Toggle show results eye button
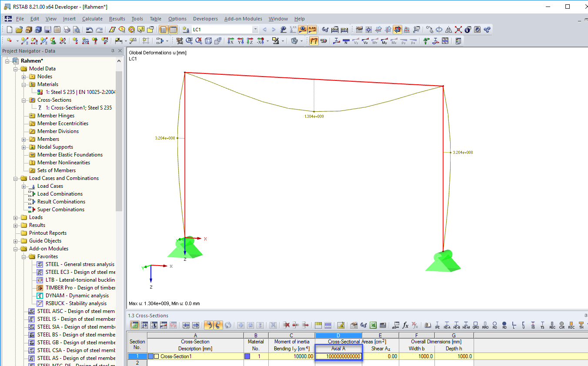Screen dimensions: 588x366 [303, 30]
